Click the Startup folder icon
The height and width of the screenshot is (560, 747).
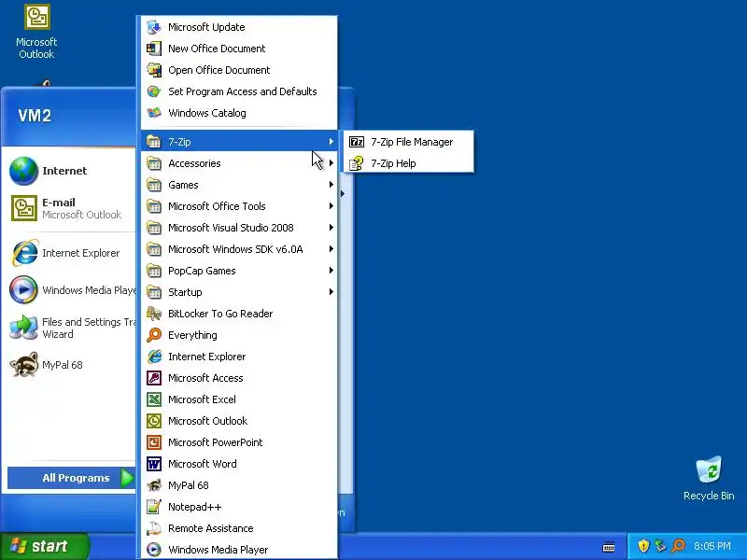pos(154,292)
